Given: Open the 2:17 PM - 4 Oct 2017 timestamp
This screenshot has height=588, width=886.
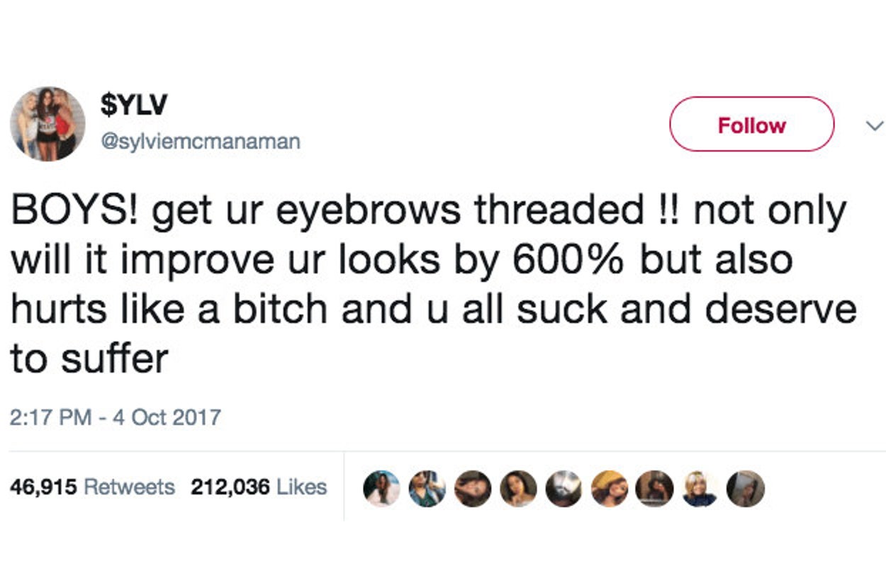Looking at the screenshot, I should click(x=116, y=417).
